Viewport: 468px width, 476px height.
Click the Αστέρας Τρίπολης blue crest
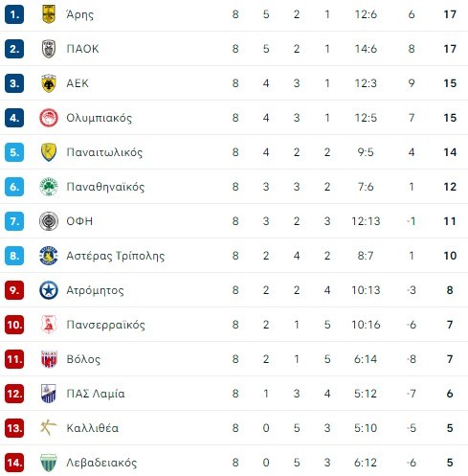(x=49, y=256)
